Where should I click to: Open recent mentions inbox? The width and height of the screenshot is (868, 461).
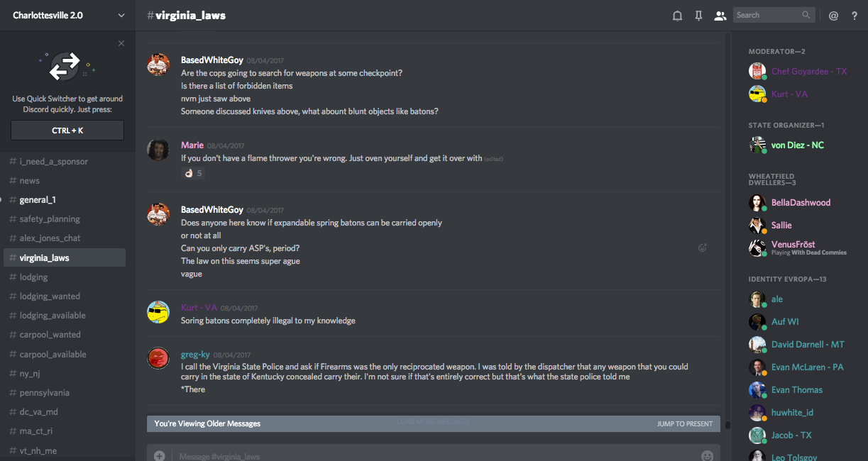(834, 16)
